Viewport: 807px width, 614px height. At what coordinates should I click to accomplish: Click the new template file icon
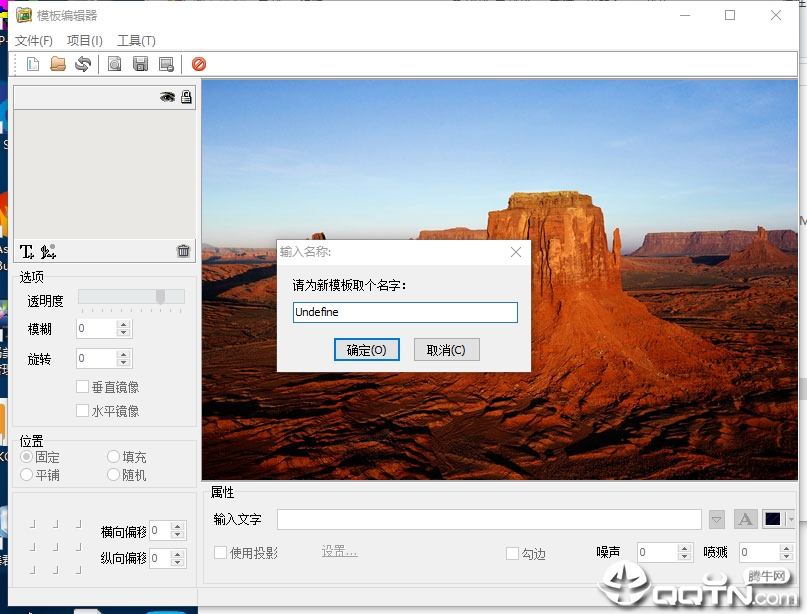click(x=33, y=64)
